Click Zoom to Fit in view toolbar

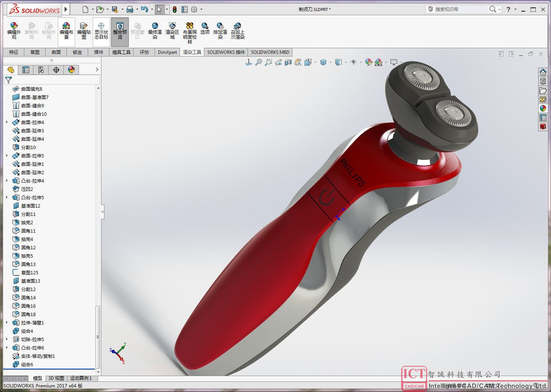click(259, 62)
